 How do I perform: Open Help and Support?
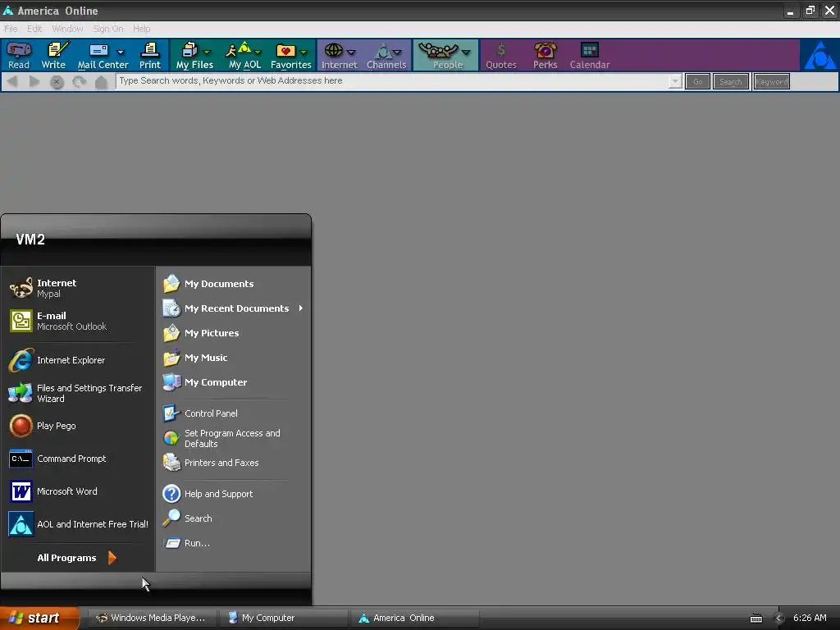tap(234, 494)
